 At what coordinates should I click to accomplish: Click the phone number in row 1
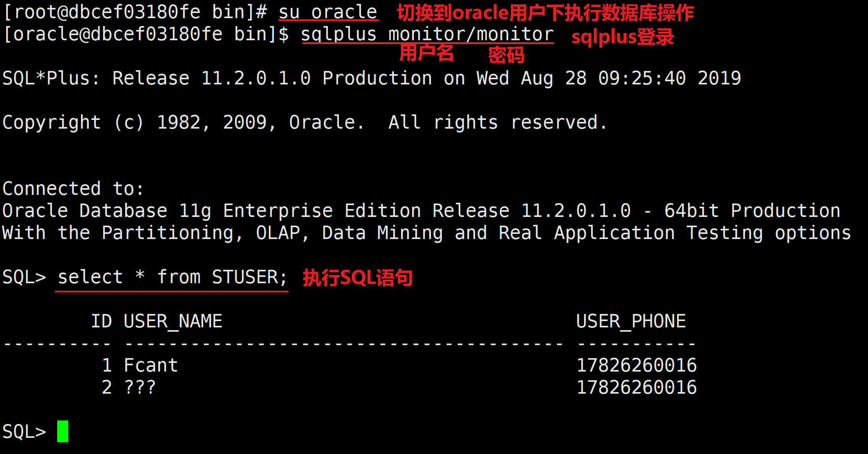coord(636,365)
